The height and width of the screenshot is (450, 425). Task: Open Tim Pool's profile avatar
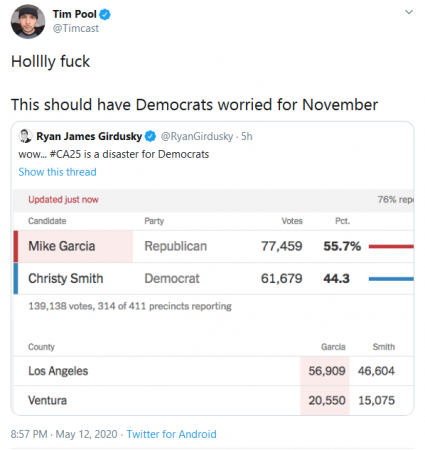tap(28, 22)
